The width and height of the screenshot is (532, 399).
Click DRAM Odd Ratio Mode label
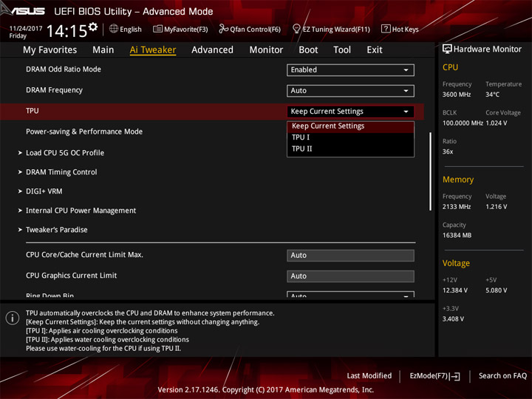(x=64, y=69)
